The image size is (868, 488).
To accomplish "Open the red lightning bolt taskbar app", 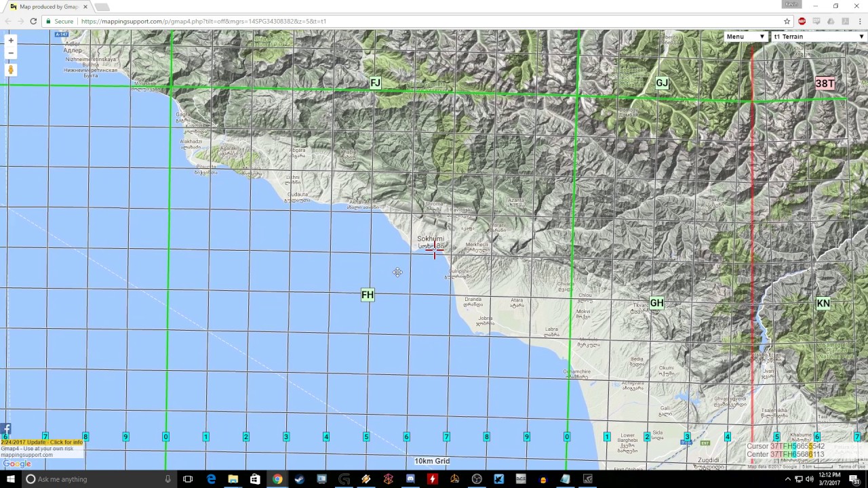I will point(432,479).
